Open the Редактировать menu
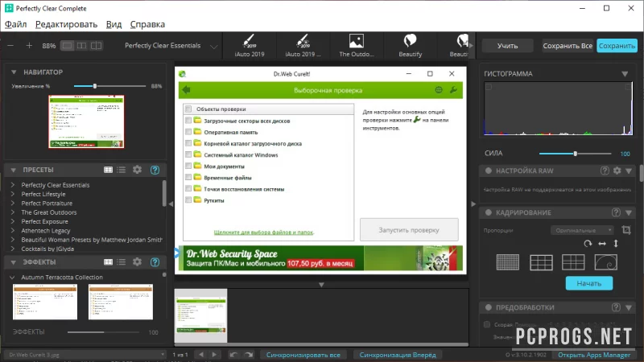Image resolution: width=644 pixels, height=362 pixels. click(66, 24)
